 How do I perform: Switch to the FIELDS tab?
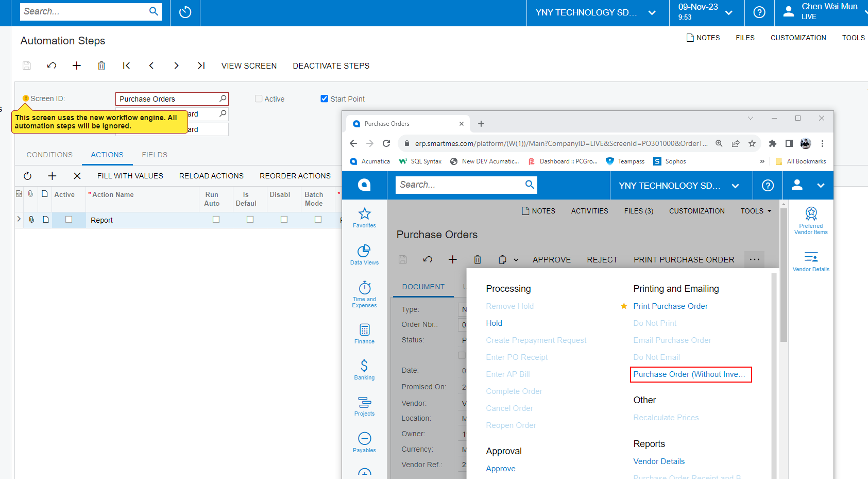point(155,155)
